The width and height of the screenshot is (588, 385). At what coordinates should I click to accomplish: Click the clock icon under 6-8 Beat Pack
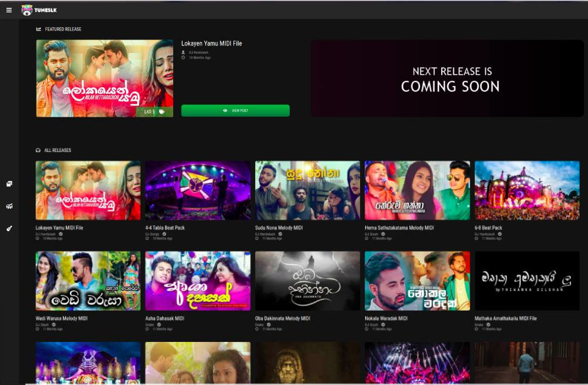click(477, 239)
